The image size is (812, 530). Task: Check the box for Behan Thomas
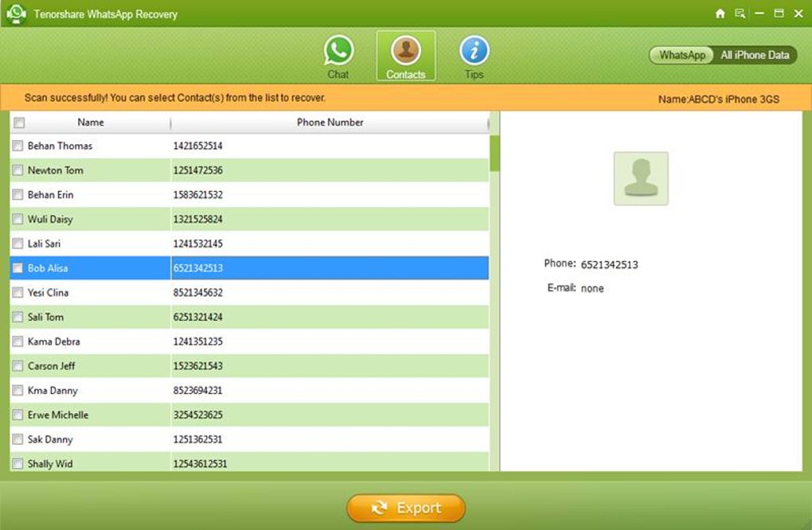tap(18, 146)
